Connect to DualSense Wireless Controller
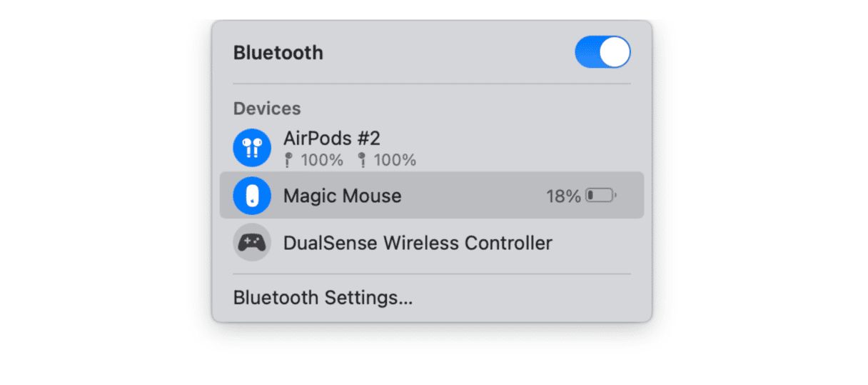This screenshot has width=868, height=385. coord(418,243)
